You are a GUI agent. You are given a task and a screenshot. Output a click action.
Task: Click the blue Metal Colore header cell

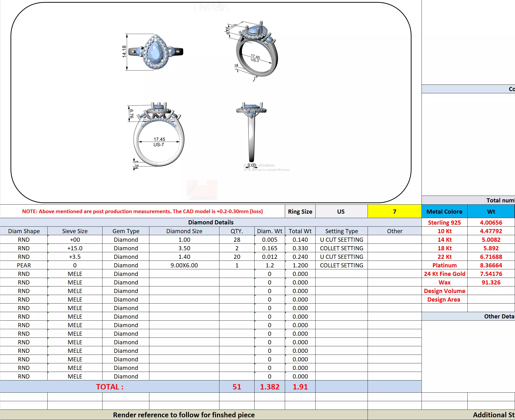(444, 211)
